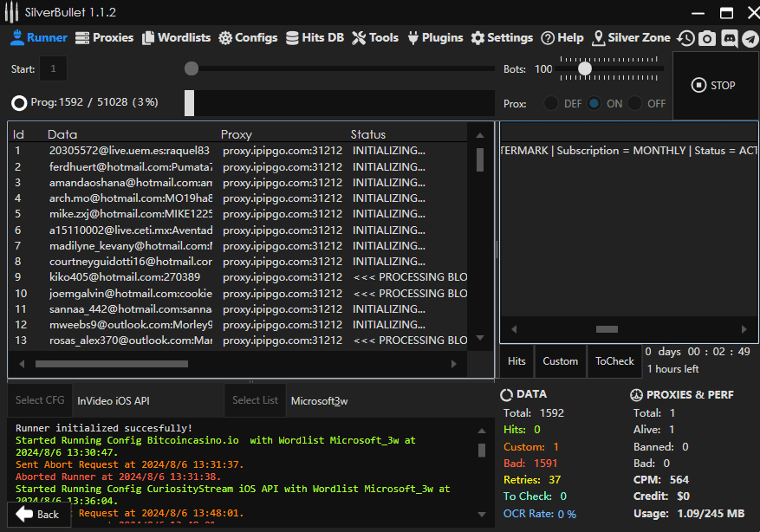Select the DEF proxy mode radio button
The image size is (760, 532).
[551, 104]
